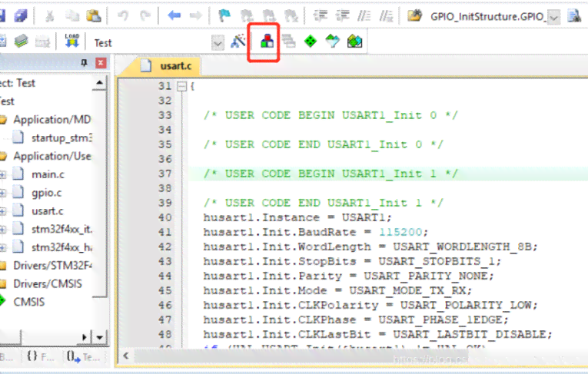Image resolution: width=588 pixels, height=374 pixels.
Task: Go to the previous bookmark
Action: (x=247, y=15)
